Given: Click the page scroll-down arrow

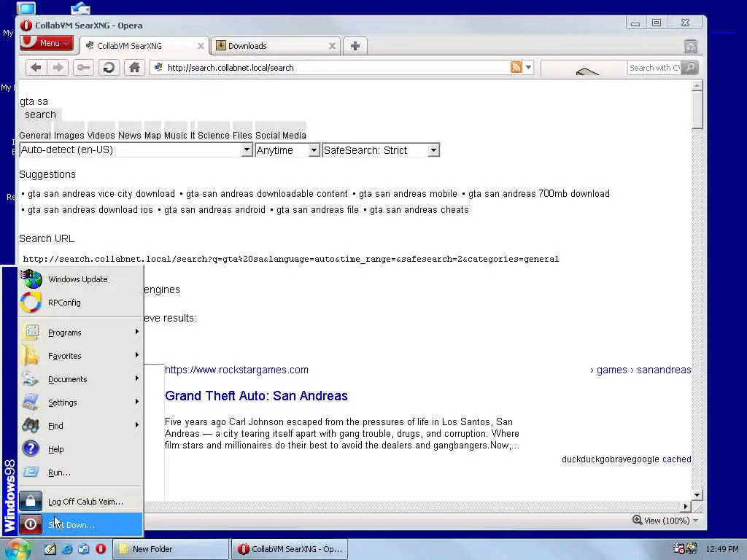Looking at the screenshot, I should pos(697,495).
